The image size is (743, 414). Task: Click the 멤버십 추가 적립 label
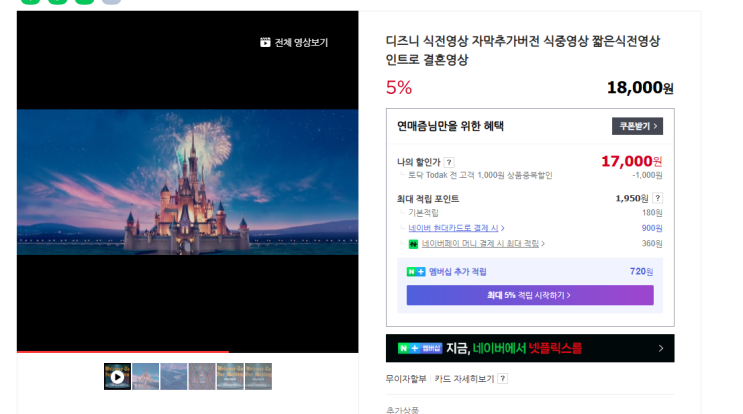click(x=458, y=272)
